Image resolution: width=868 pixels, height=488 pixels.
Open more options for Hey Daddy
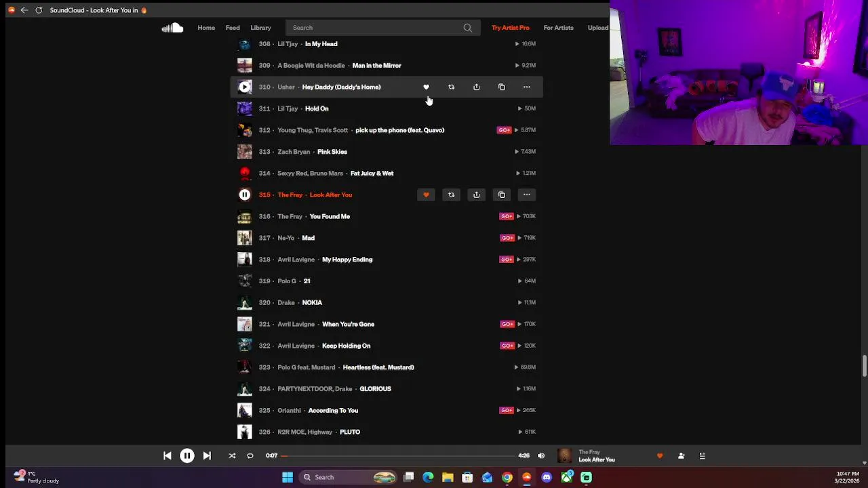click(527, 87)
